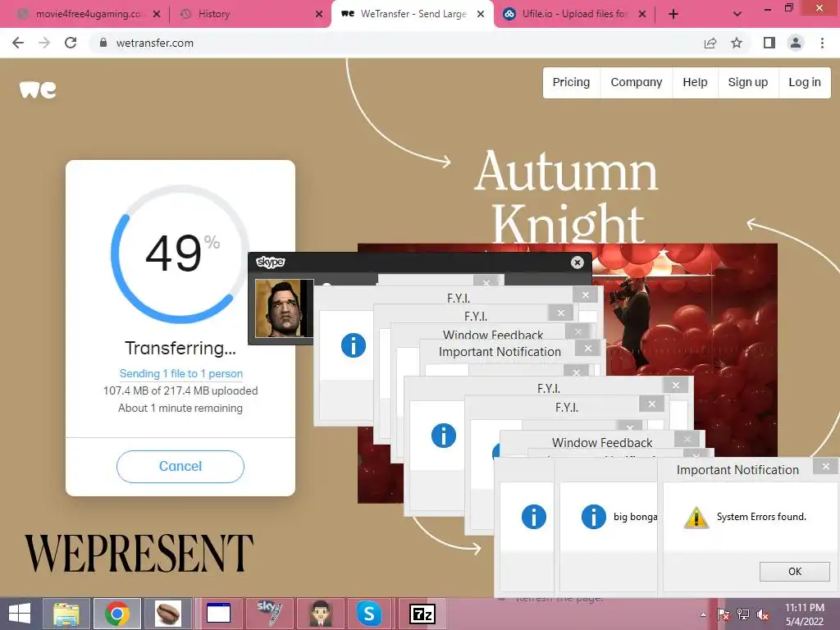Viewport: 840px width, 630px height.
Task: Open network status tray icon
Action: pyautogui.click(x=743, y=614)
